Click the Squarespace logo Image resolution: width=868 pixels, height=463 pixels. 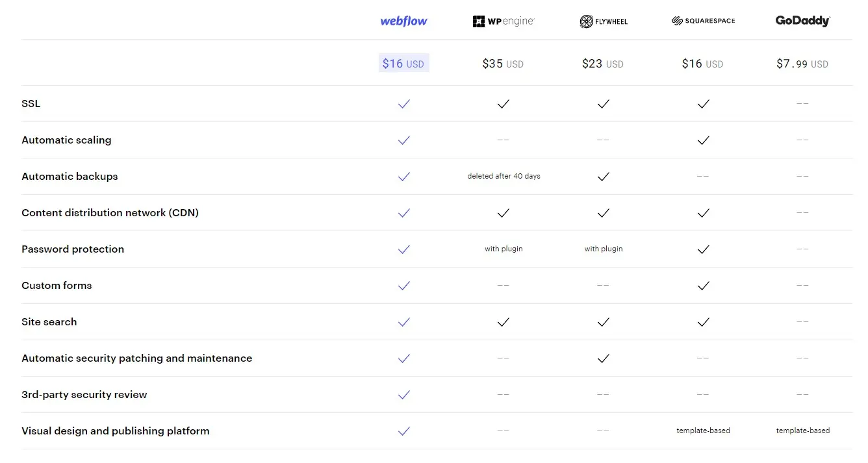point(703,21)
